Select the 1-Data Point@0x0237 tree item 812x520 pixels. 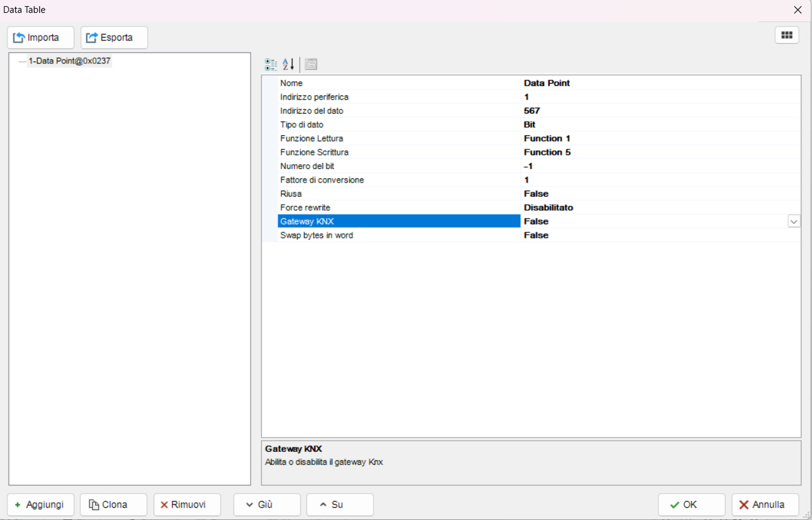click(69, 61)
